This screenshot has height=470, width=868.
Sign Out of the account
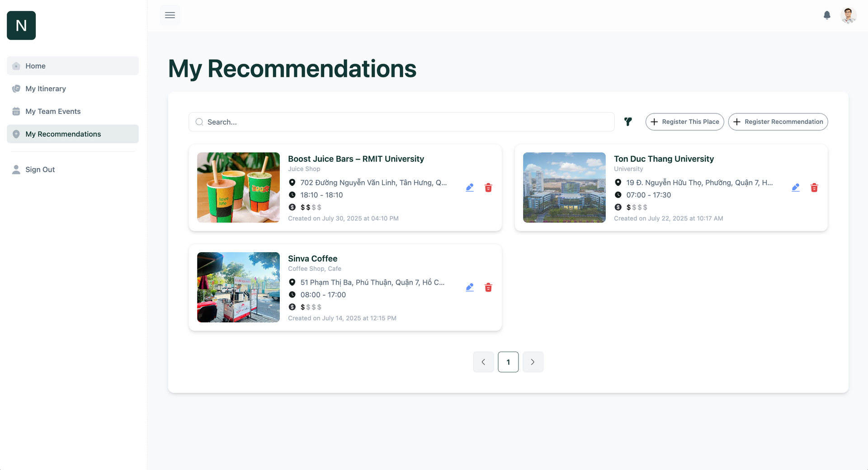(x=73, y=169)
